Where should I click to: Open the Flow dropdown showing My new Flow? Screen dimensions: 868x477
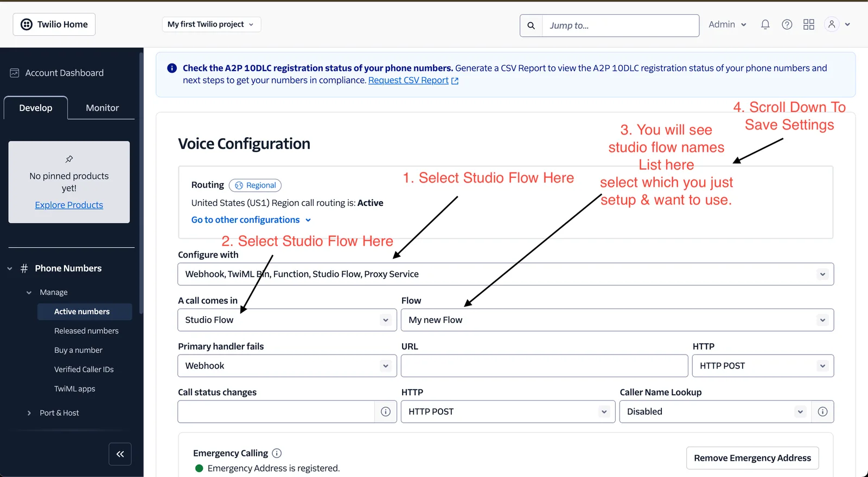[x=617, y=320]
